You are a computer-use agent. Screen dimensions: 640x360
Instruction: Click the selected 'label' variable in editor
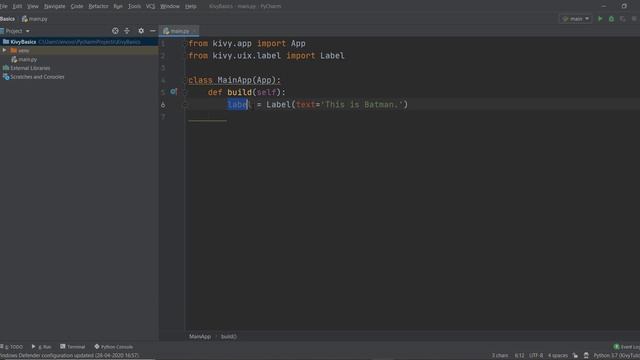pos(239,104)
